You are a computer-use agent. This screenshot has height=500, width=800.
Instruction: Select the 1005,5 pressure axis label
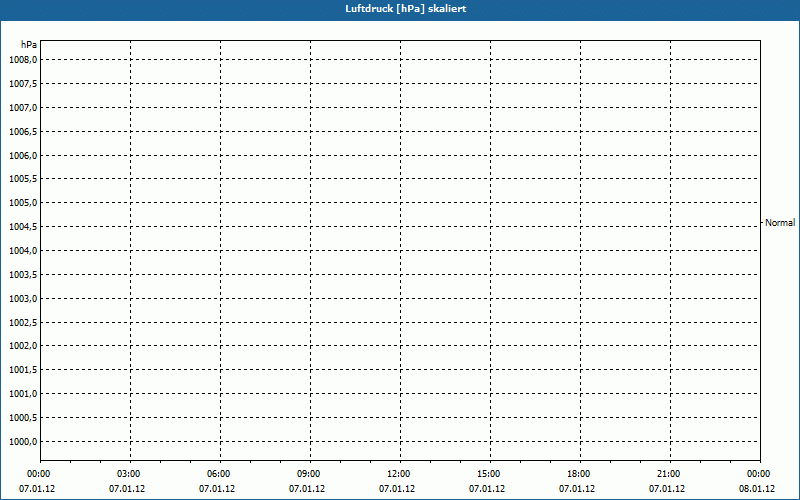(23, 179)
